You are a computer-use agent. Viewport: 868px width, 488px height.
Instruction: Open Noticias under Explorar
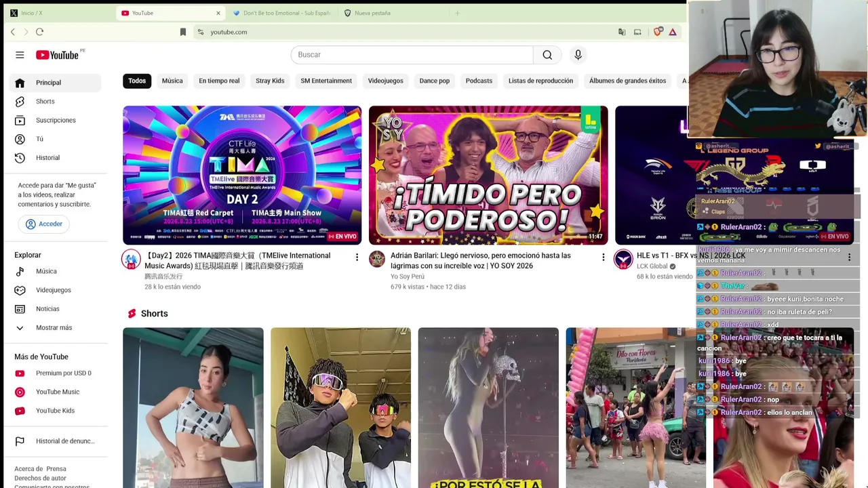(54, 309)
